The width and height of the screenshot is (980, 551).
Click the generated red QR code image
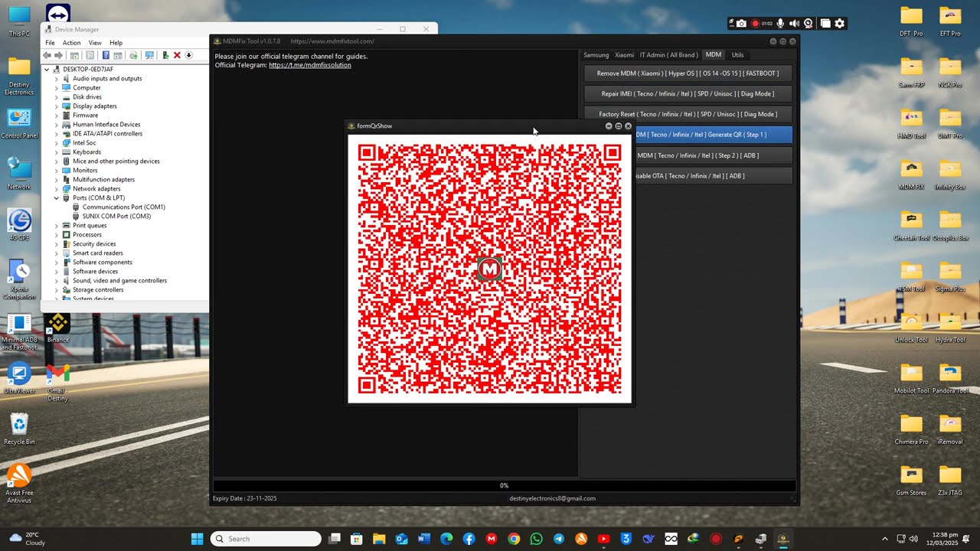tap(490, 269)
